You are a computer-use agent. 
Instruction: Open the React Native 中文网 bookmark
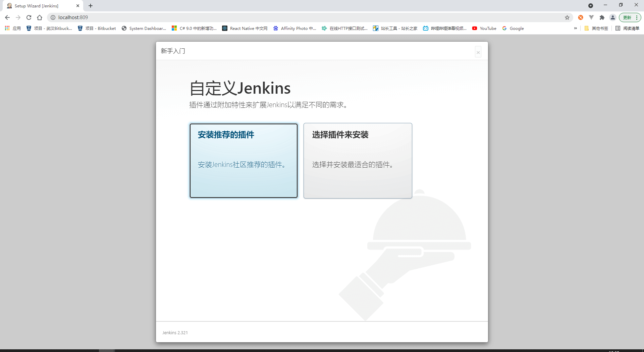click(245, 28)
